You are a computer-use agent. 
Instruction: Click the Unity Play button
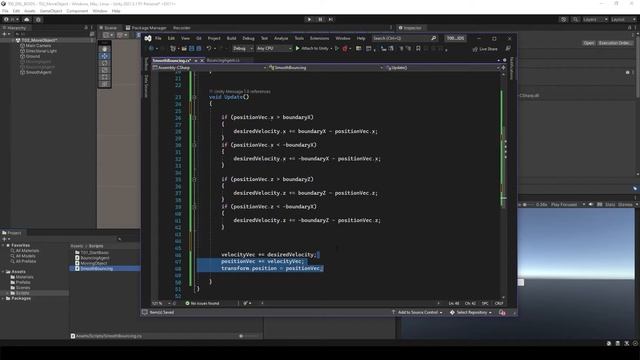tap(309, 19)
